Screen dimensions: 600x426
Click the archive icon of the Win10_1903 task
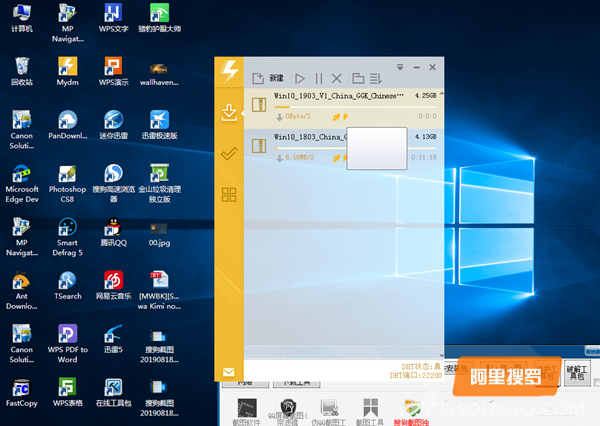[259, 104]
